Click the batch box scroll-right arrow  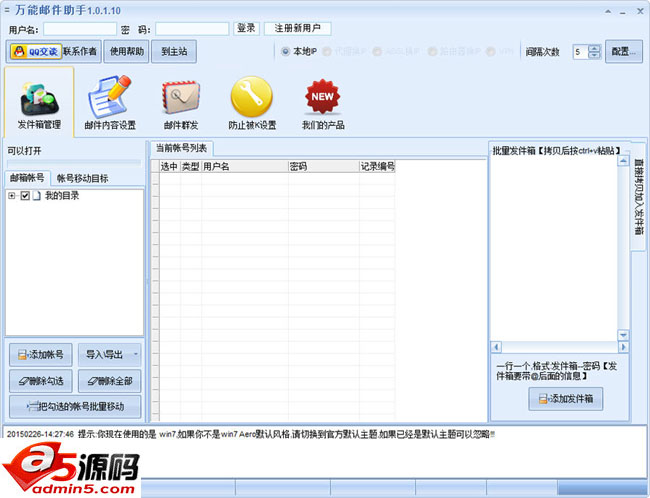coord(623,347)
